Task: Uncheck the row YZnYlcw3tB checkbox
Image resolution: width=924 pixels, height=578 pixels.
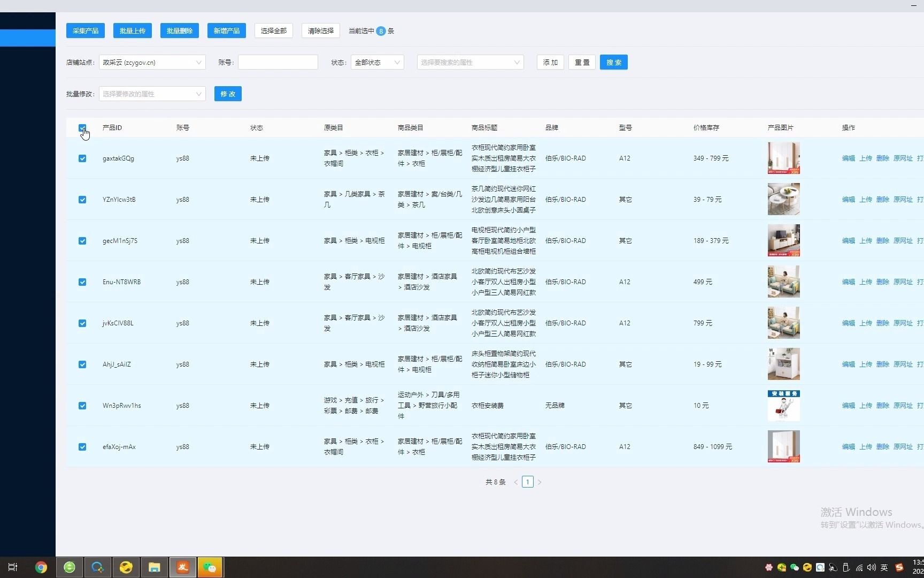Action: [82, 200]
